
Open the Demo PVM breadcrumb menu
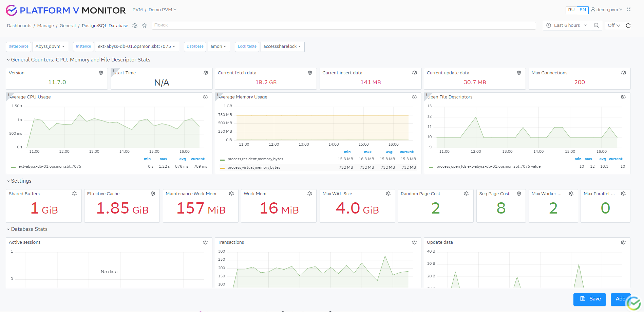(162, 10)
